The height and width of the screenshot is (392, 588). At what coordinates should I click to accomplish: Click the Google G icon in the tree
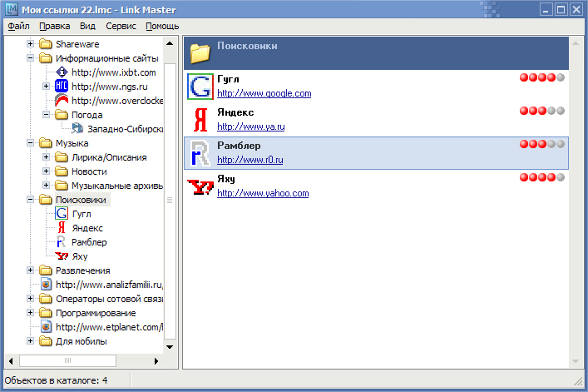click(62, 213)
